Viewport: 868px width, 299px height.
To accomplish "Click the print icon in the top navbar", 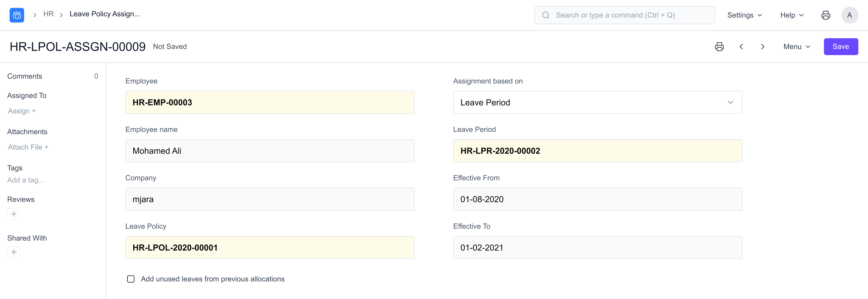I will [826, 15].
